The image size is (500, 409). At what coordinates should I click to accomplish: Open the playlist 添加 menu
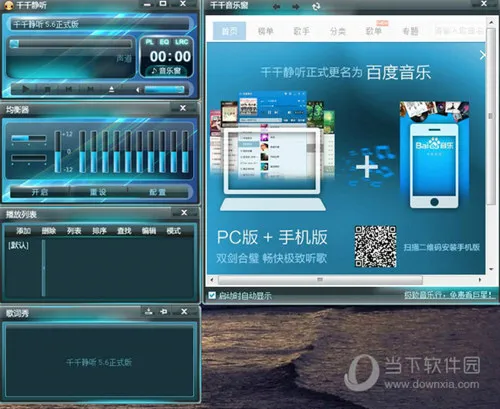[x=23, y=231]
